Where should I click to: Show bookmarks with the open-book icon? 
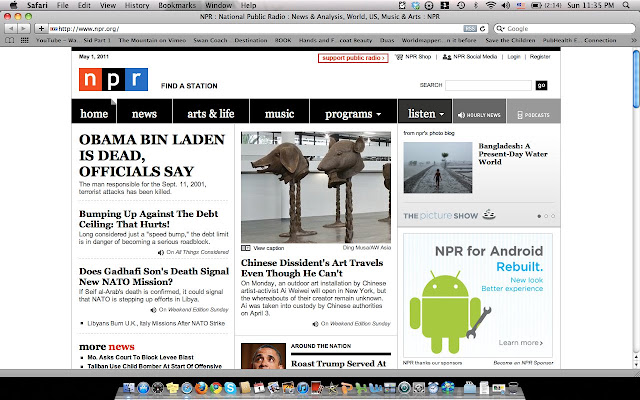[x=9, y=40]
